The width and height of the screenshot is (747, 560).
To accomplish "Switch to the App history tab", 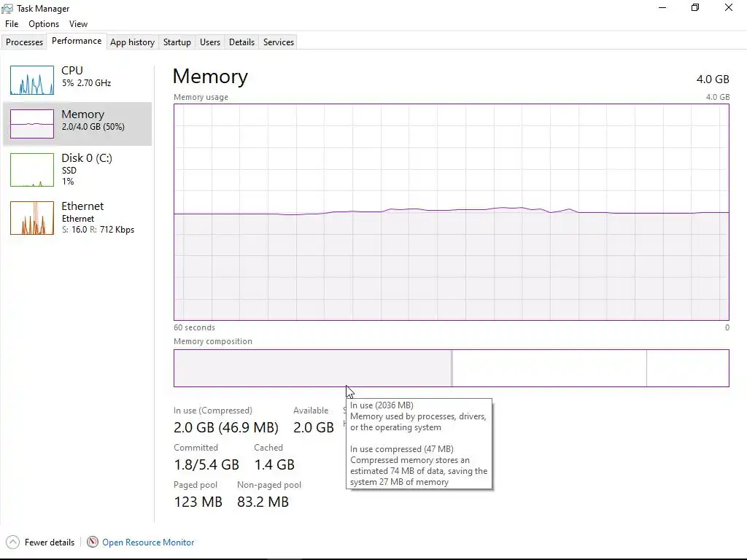I will click(x=132, y=42).
